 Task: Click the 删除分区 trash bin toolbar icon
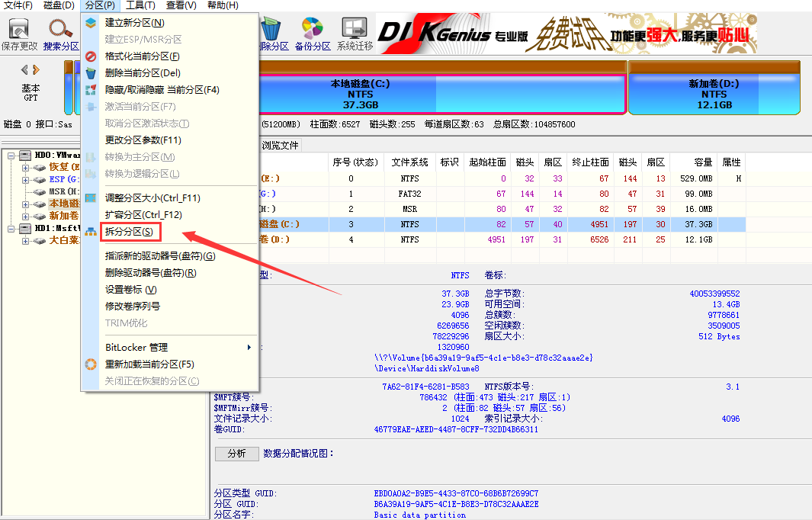tap(271, 29)
